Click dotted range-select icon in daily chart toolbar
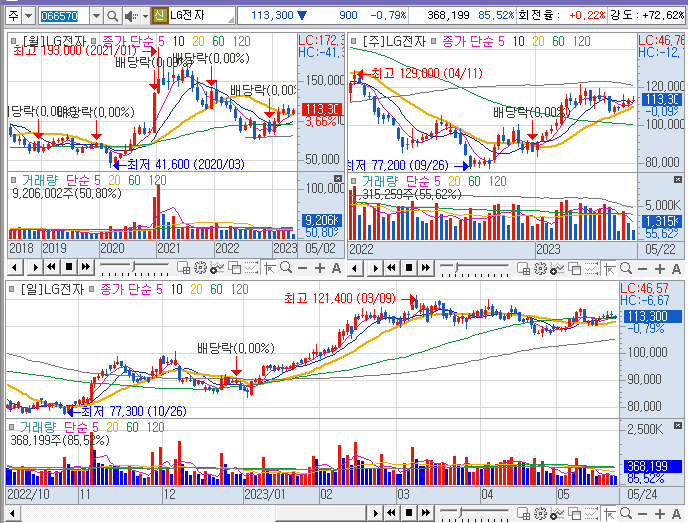The height and width of the screenshot is (523, 688). (x=591, y=513)
